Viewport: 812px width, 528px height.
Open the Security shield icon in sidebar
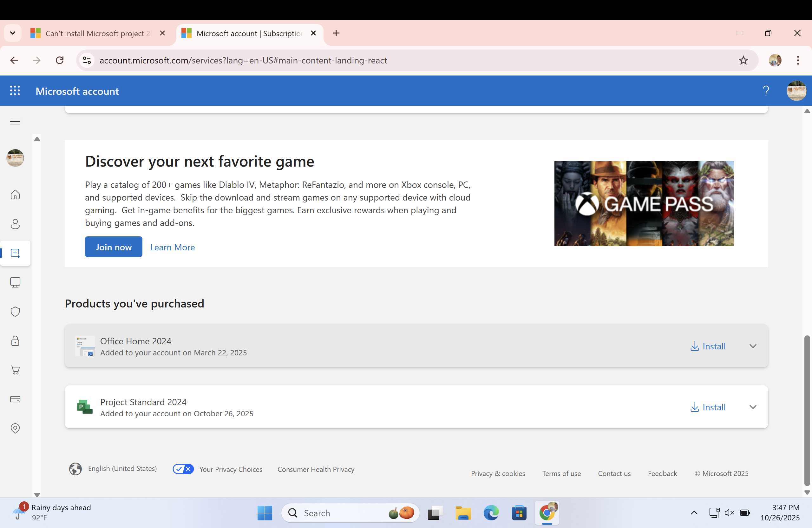(x=15, y=312)
